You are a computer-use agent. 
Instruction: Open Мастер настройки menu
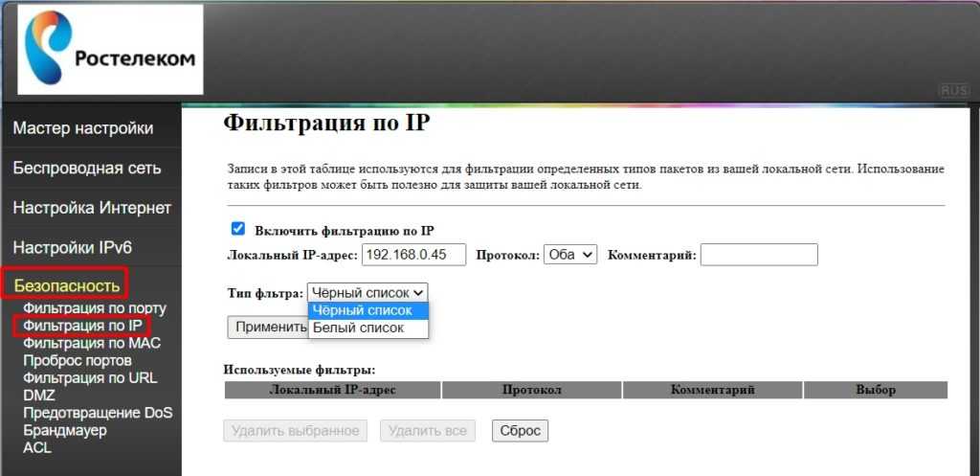click(x=83, y=128)
